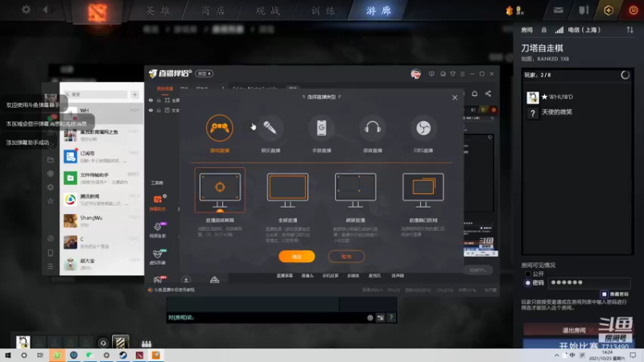Open the Windows notification center
This screenshot has width=644, height=362.
pos(633,356)
